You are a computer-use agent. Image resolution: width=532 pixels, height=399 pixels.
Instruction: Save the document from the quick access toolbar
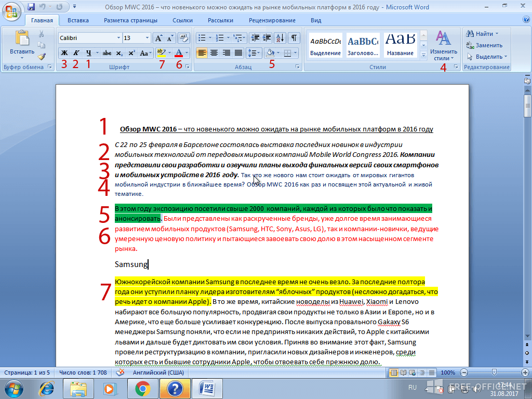(x=31, y=7)
